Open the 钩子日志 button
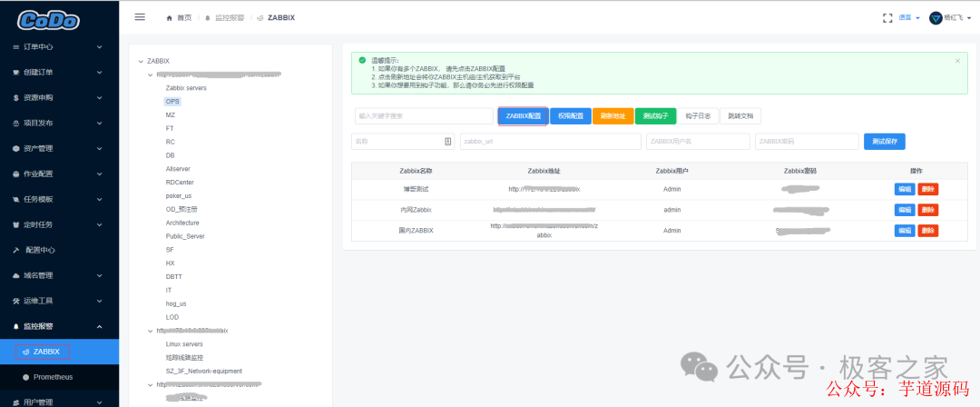The width and height of the screenshot is (980, 407). pyautogui.click(x=698, y=116)
